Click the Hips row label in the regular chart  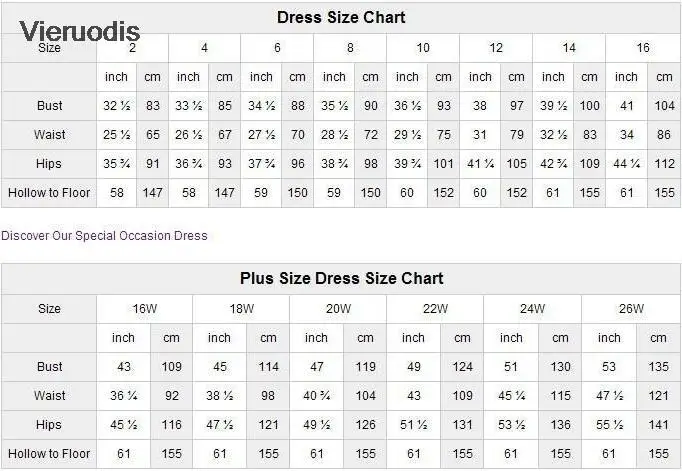(49, 164)
